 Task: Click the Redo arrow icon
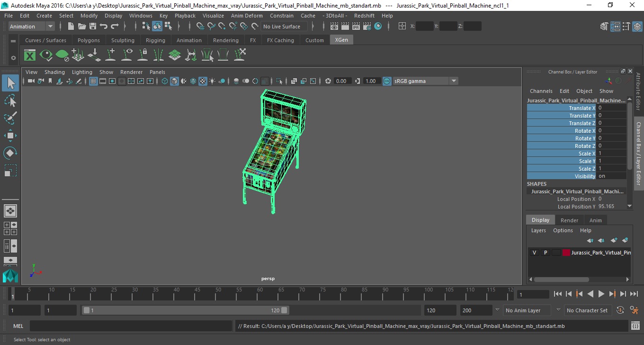tap(115, 27)
